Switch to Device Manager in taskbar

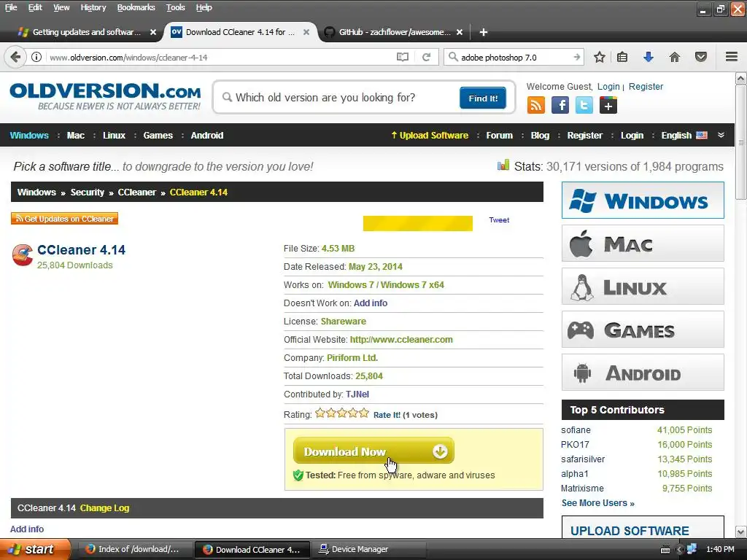pyautogui.click(x=369, y=549)
